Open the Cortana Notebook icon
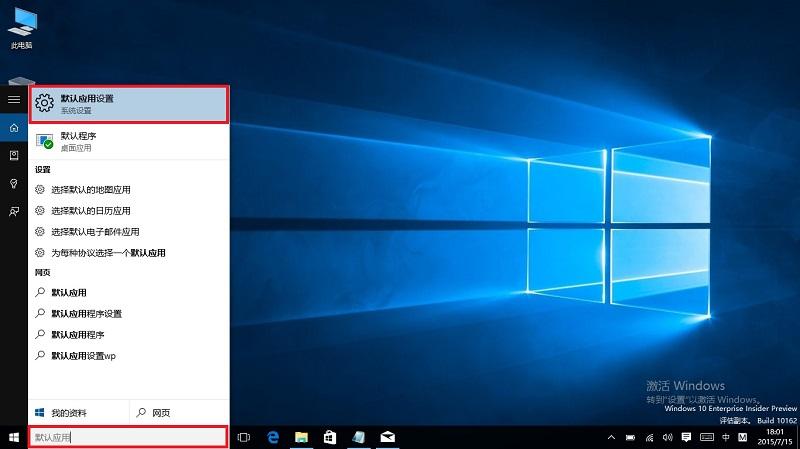Image resolution: width=800 pixels, height=449 pixels. [14, 155]
